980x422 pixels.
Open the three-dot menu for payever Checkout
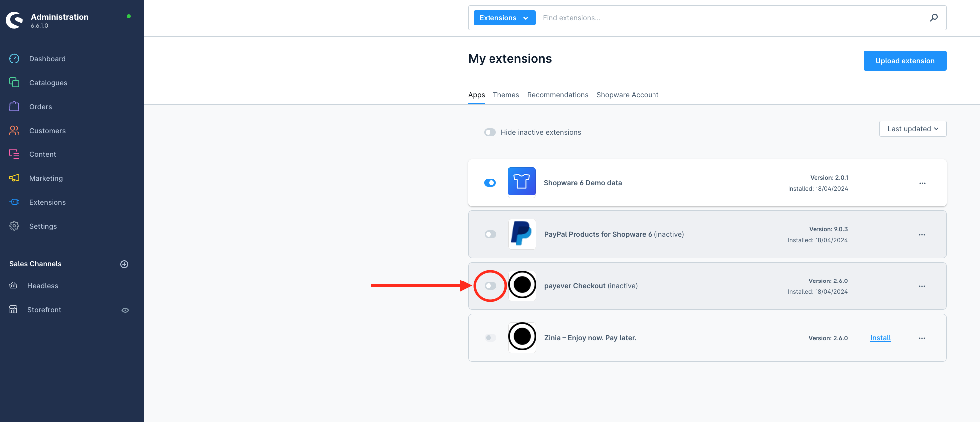coord(922,286)
